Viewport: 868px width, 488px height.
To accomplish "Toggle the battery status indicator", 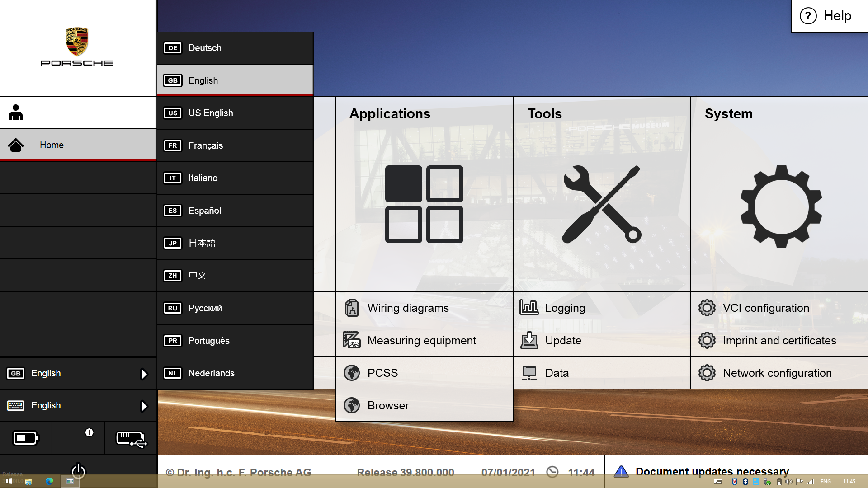I will (26, 438).
